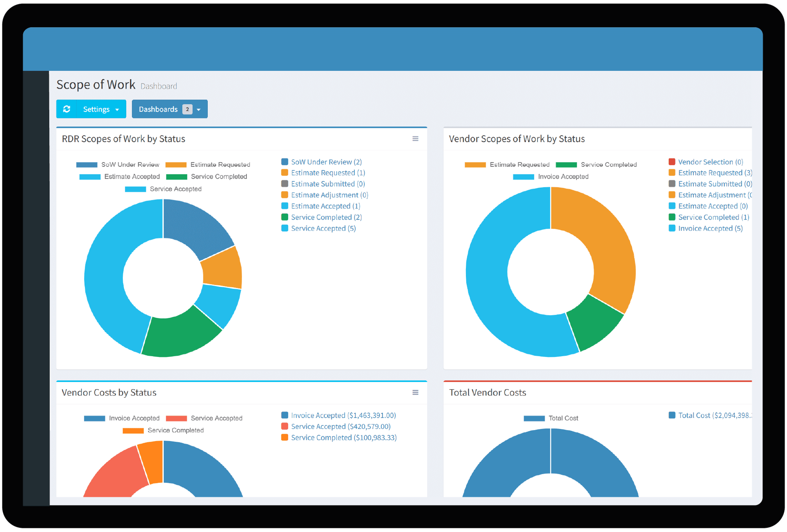Click red swatch beside Vendor Selection (0)
Screen dimensions: 787x532
(x=672, y=162)
